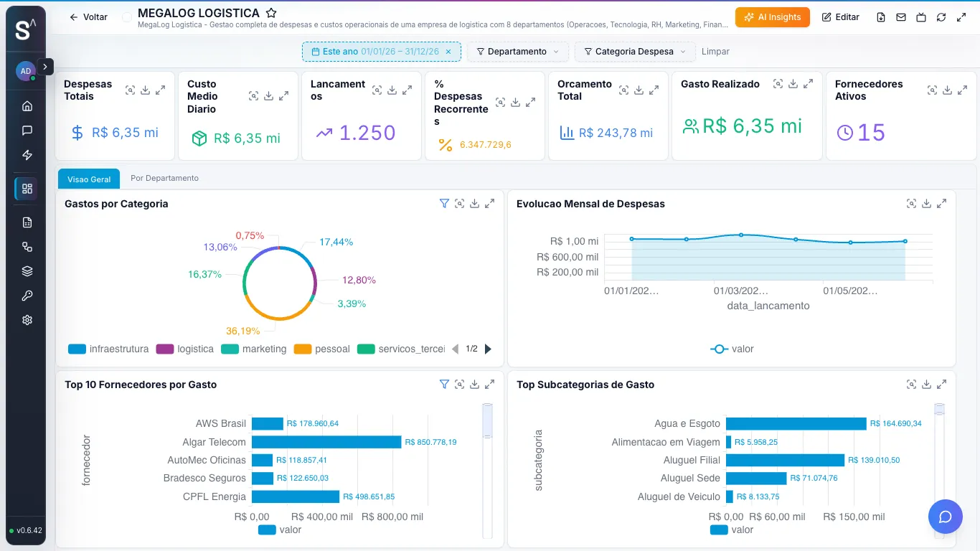Click the Editar button

[840, 17]
